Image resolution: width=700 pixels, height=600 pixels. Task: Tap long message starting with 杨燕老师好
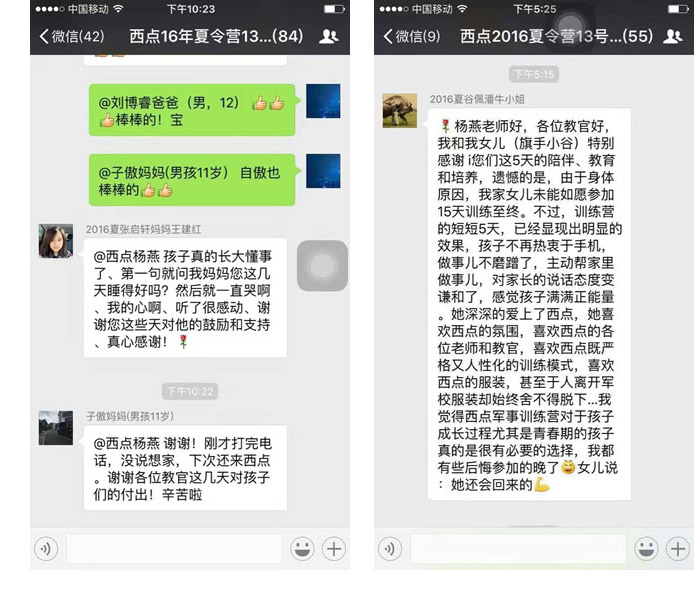pos(528,304)
